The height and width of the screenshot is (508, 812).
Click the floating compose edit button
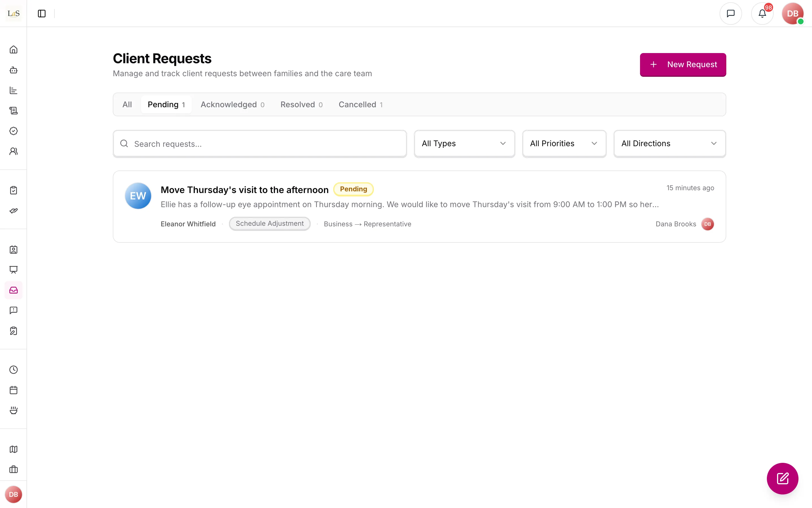782,478
